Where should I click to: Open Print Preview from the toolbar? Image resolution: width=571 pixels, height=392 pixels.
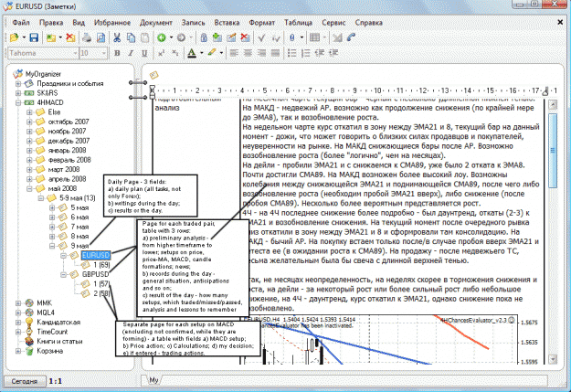click(x=100, y=37)
